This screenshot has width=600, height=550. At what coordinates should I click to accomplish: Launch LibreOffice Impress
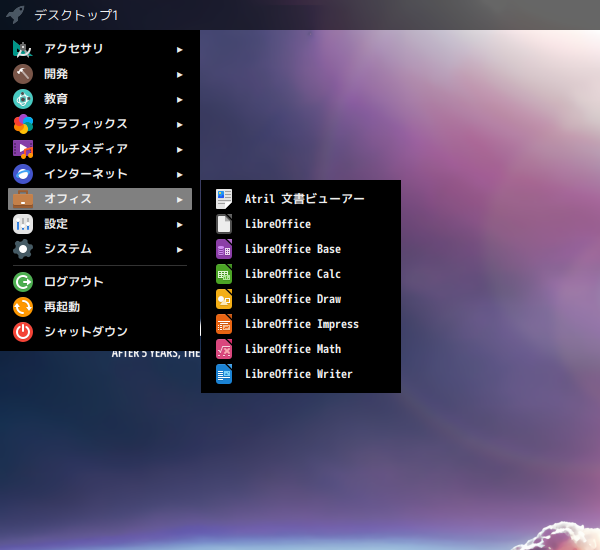click(301, 324)
